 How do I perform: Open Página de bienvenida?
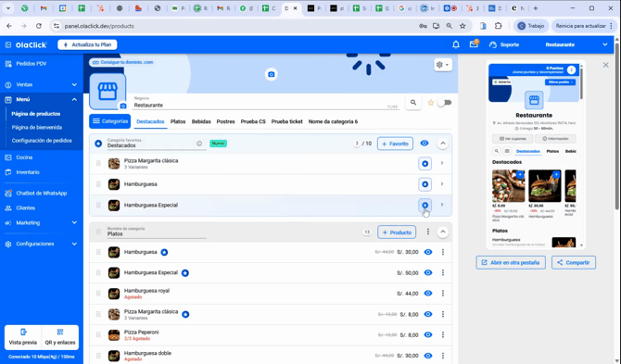pyautogui.click(x=37, y=128)
